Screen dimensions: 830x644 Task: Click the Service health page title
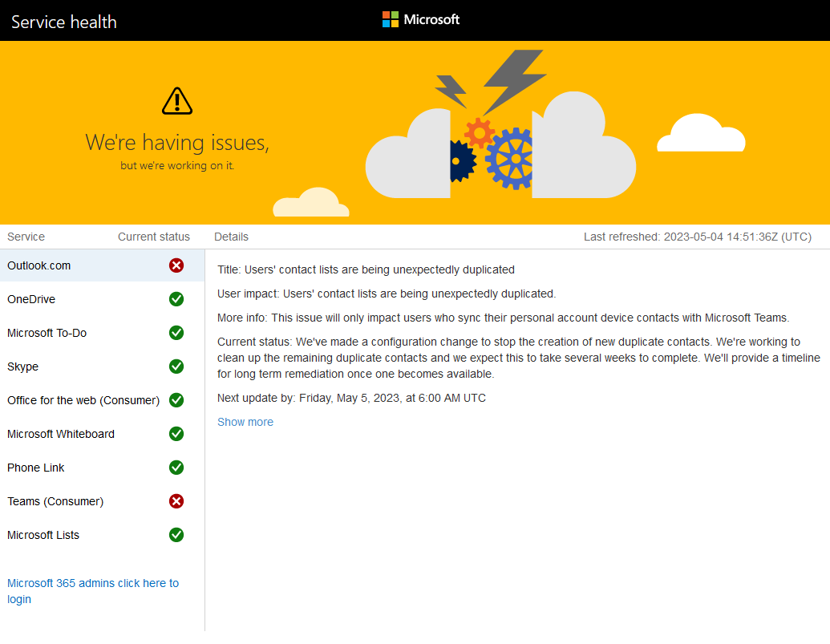pos(63,22)
